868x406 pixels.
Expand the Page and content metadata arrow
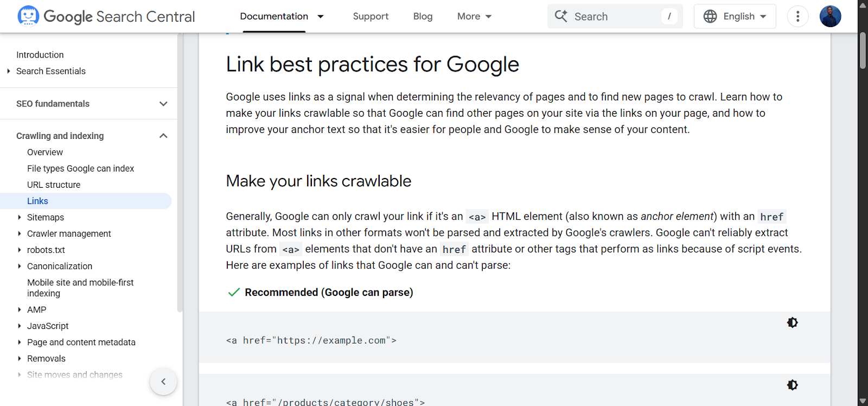(20, 342)
